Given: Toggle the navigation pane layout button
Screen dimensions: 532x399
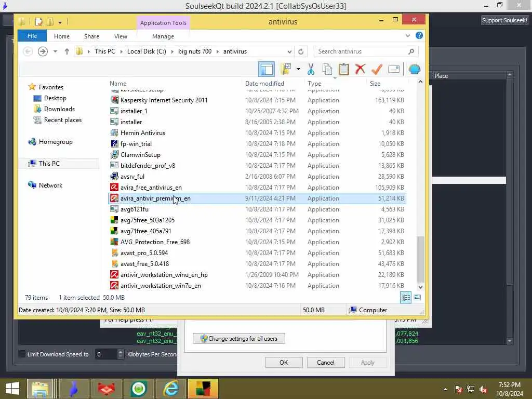Looking at the screenshot, I should [x=267, y=69].
